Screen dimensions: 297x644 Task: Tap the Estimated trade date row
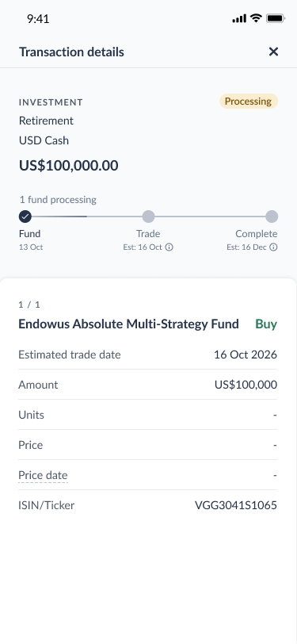[x=147, y=355]
